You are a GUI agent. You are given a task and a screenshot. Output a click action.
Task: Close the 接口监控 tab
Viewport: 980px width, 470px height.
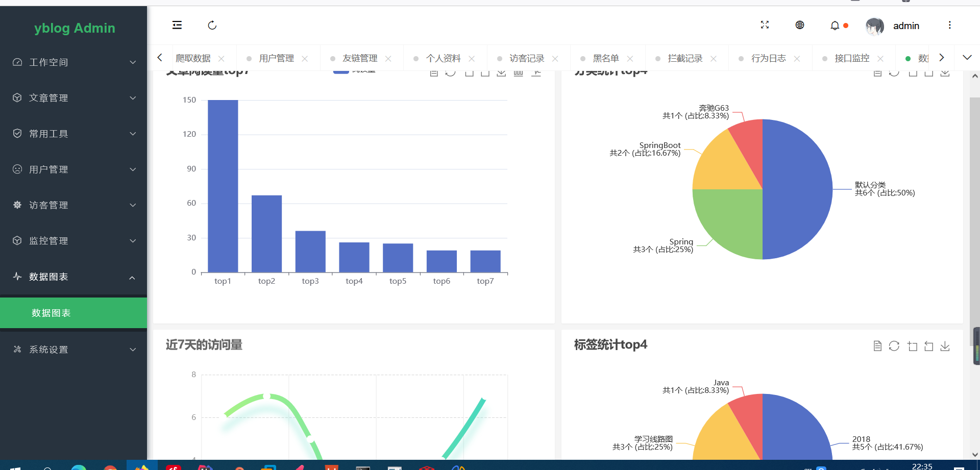pos(880,59)
